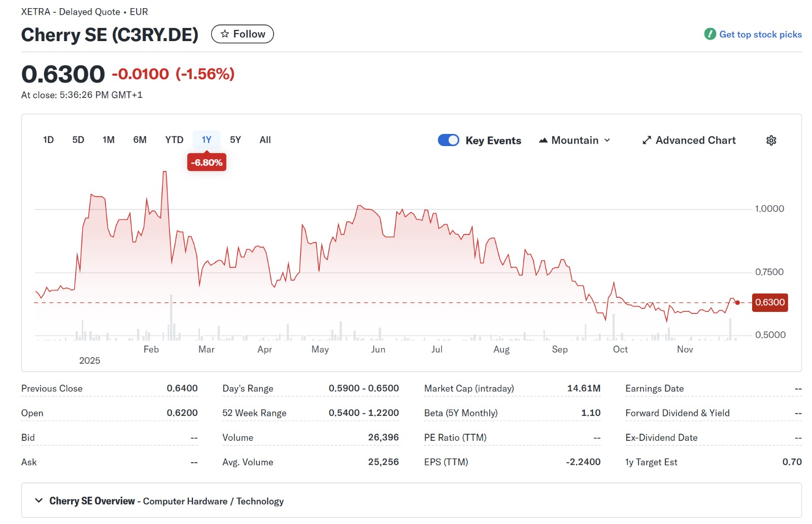Select the 5Y time range
Viewport: 812px width, 524px height.
pos(235,140)
